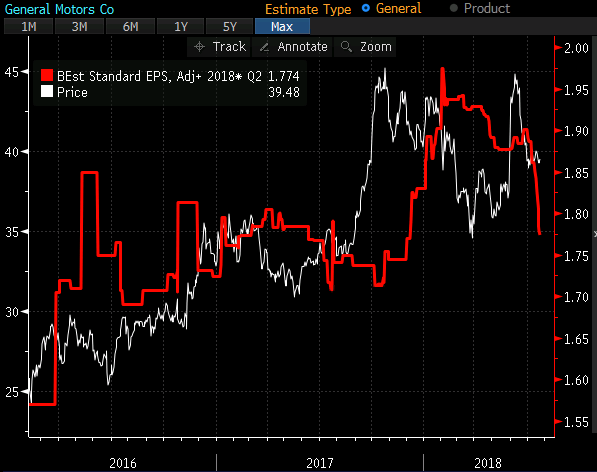Viewport: 597px width, 472px height.
Task: Click the Zoom magnifier icon
Action: [346, 47]
